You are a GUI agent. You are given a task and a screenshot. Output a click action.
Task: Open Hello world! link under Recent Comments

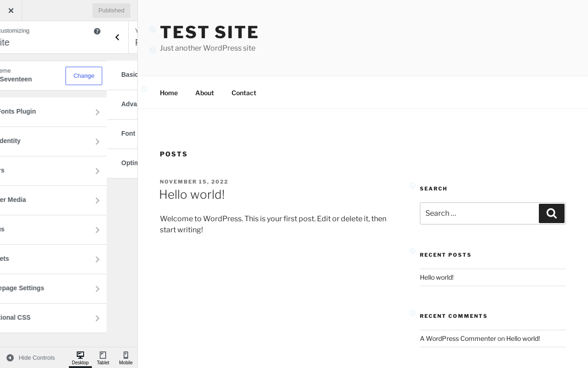pyautogui.click(x=523, y=339)
